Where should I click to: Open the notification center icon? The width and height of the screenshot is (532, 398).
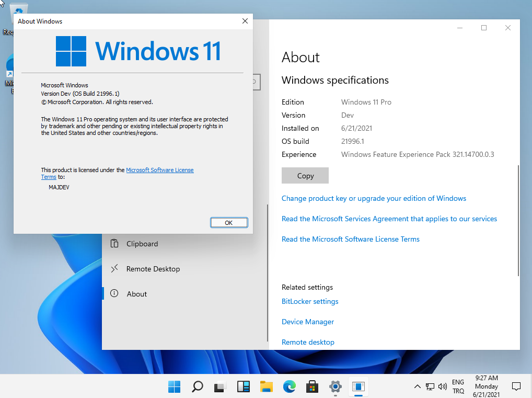pyautogui.click(x=516, y=386)
